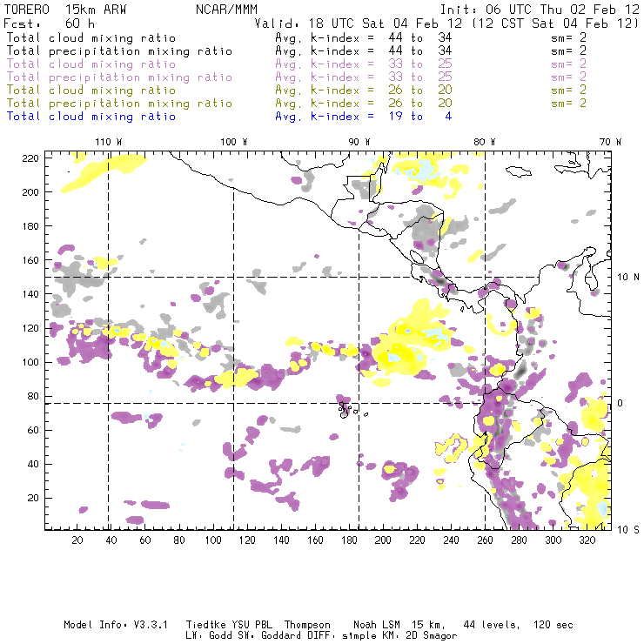
Task: Click the 'Fcst: 60 h' forecast hour text
Action: point(49,23)
